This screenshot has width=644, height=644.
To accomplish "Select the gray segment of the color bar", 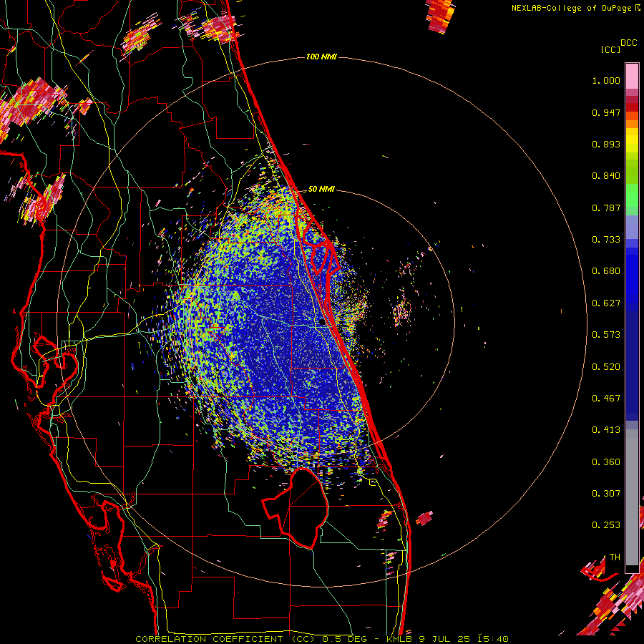I will (x=632, y=497).
